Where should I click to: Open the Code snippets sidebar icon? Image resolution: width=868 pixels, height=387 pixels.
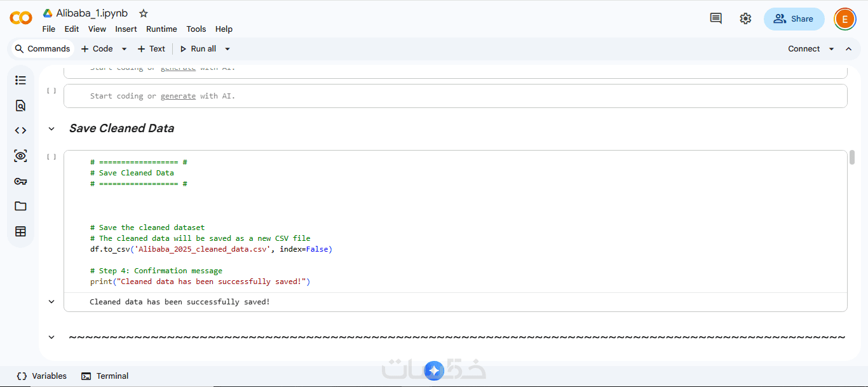tap(20, 130)
